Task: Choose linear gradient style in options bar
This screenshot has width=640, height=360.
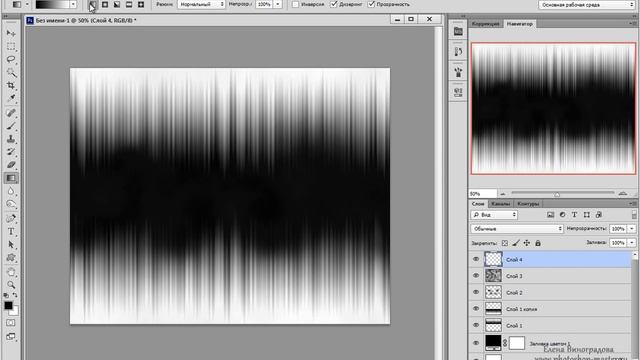Action: pos(93,4)
